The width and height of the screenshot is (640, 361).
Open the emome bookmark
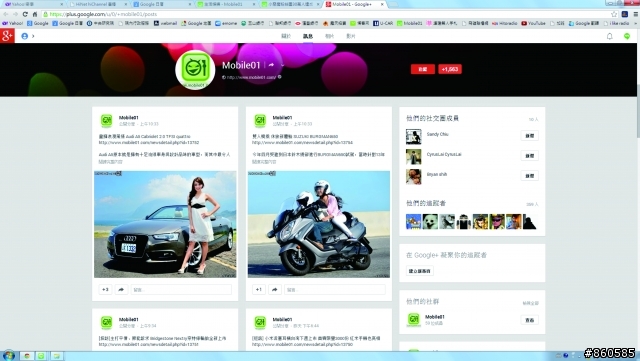226,23
